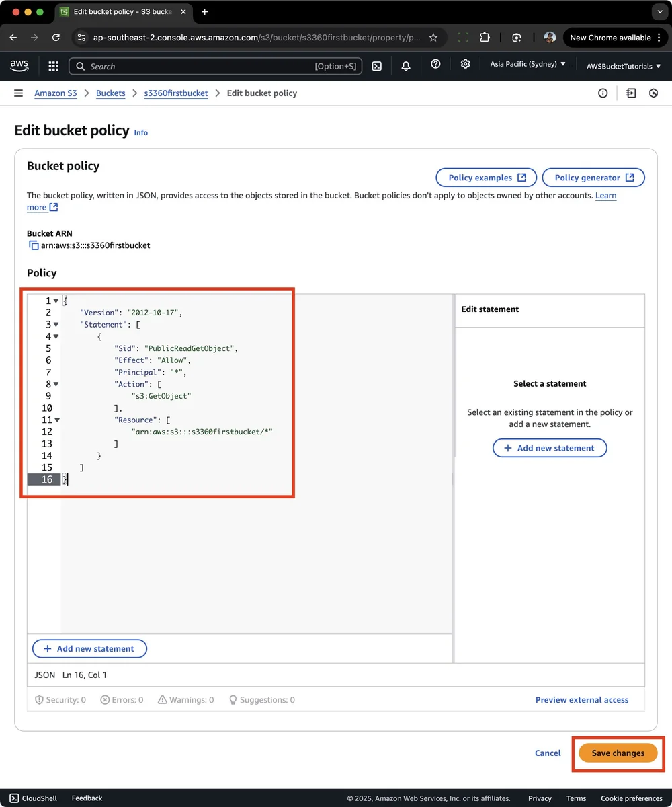Viewport: 672px width, 807px height.
Task: Collapse the statement object on line 4
Action: pyautogui.click(x=56, y=336)
